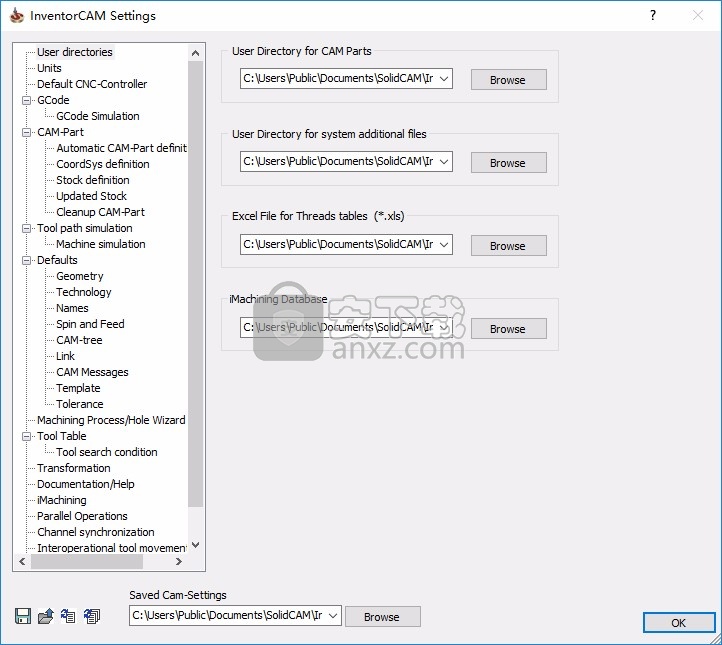Open Geometry defaults

coord(80,276)
